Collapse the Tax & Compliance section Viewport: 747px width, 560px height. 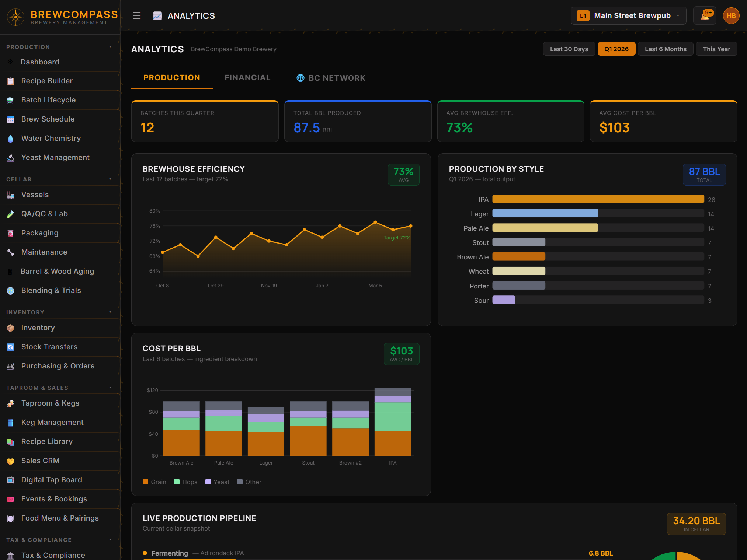[110, 540]
